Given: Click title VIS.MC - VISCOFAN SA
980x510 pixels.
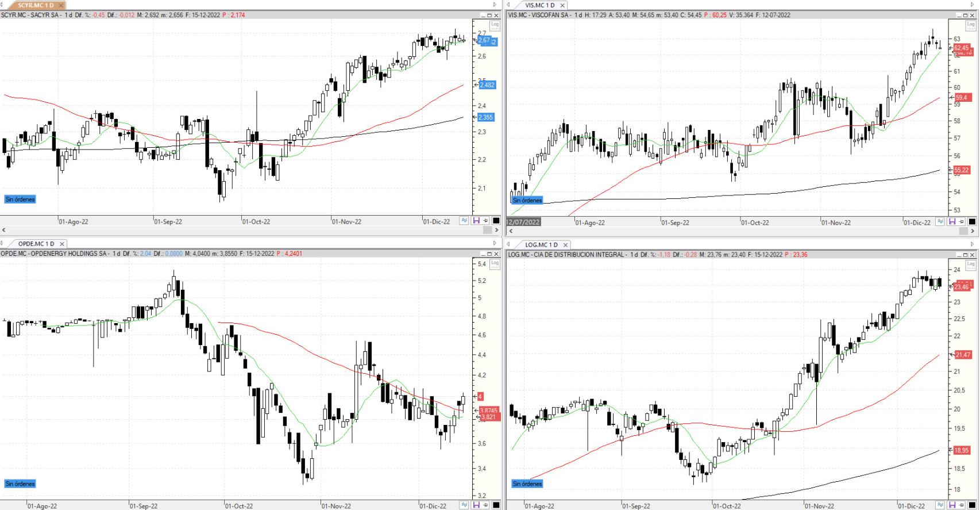Looking at the screenshot, I should pos(539,15).
